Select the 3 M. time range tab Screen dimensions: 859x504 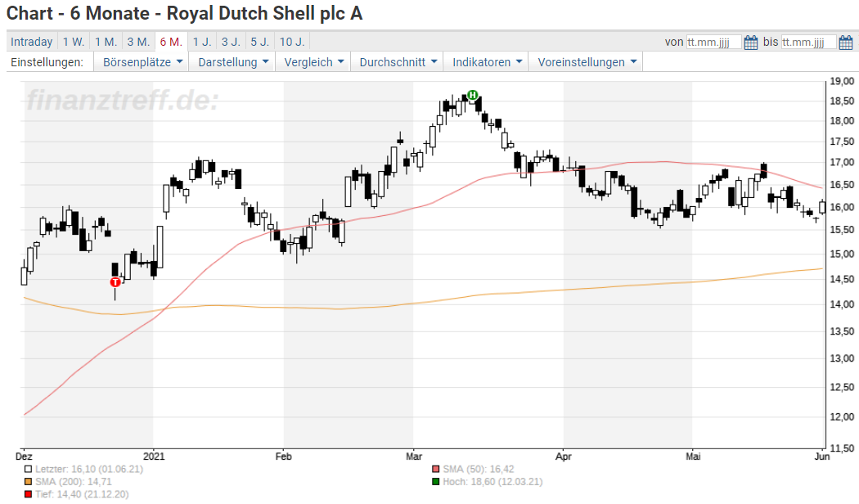[x=138, y=42]
